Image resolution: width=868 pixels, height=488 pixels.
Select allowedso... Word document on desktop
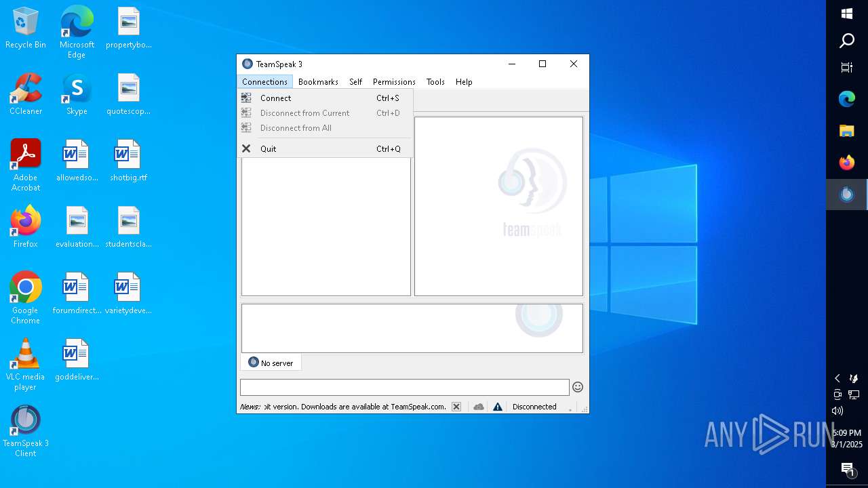tap(77, 161)
